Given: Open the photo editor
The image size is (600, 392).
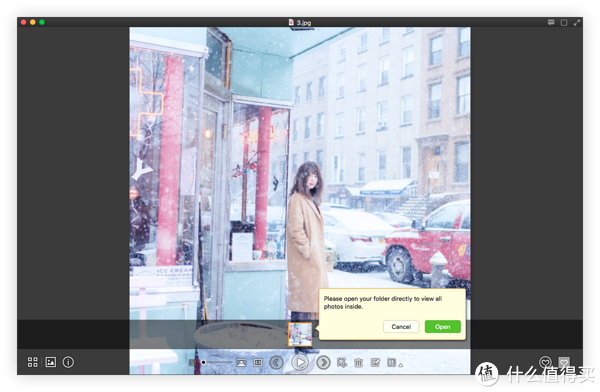Looking at the screenshot, I should pyautogui.click(x=375, y=362).
